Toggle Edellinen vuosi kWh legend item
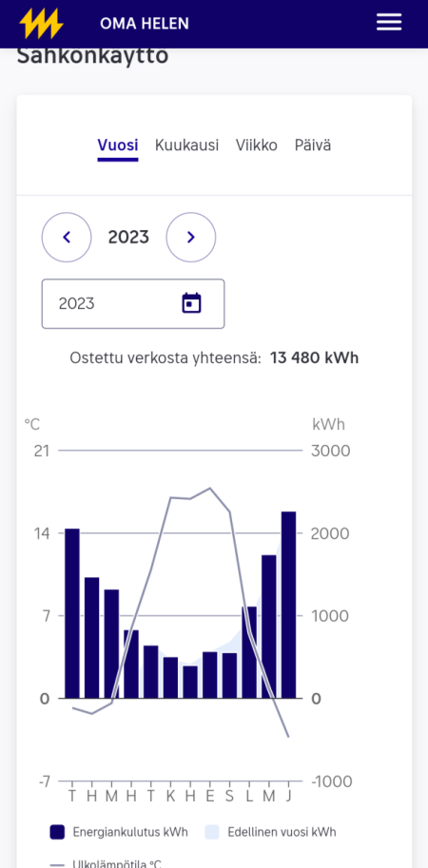Image resolution: width=428 pixels, height=868 pixels. tap(271, 832)
